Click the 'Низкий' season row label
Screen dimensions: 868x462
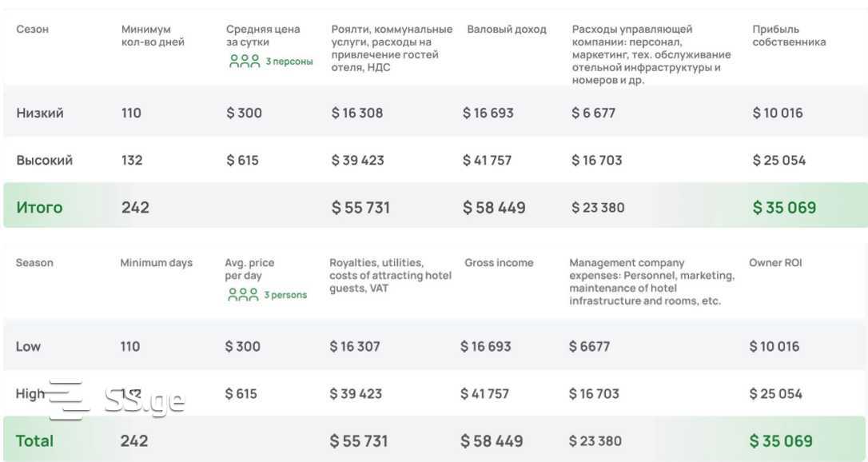(40, 113)
